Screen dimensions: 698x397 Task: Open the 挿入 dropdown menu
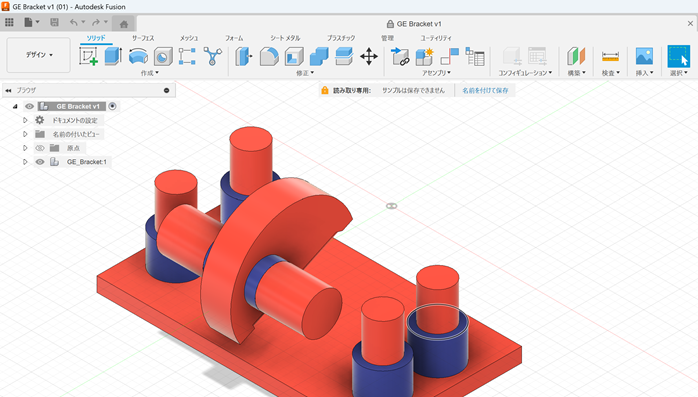click(645, 73)
